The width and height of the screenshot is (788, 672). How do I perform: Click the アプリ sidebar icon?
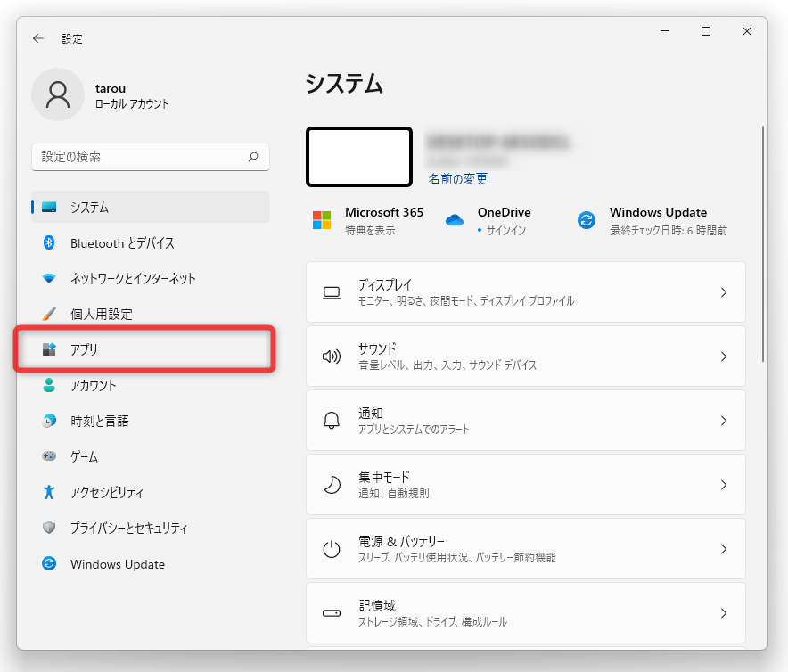(49, 348)
